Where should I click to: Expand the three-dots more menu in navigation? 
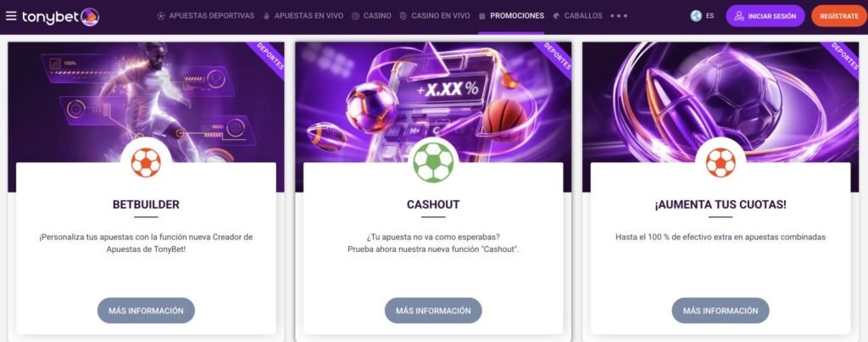[619, 16]
